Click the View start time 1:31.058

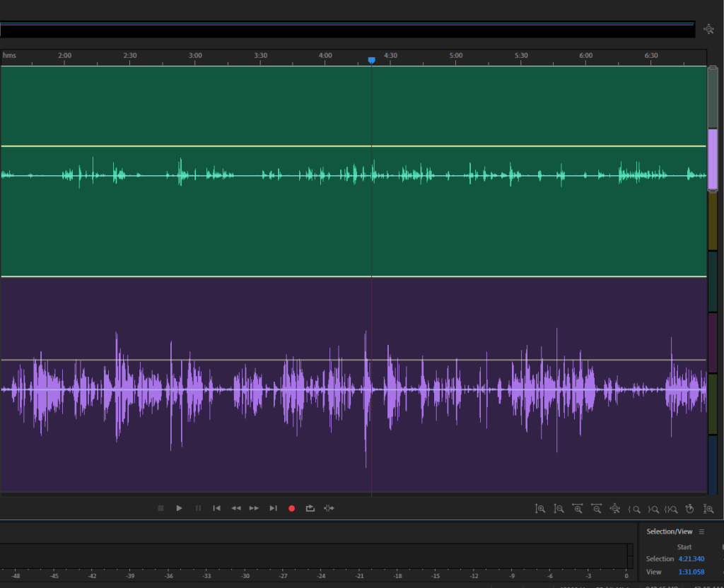[691, 572]
